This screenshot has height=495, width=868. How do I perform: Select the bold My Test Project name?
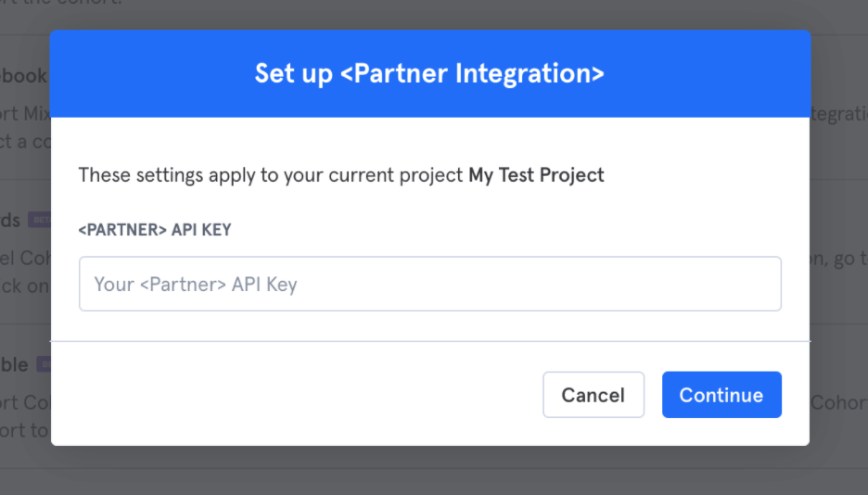[x=536, y=175]
